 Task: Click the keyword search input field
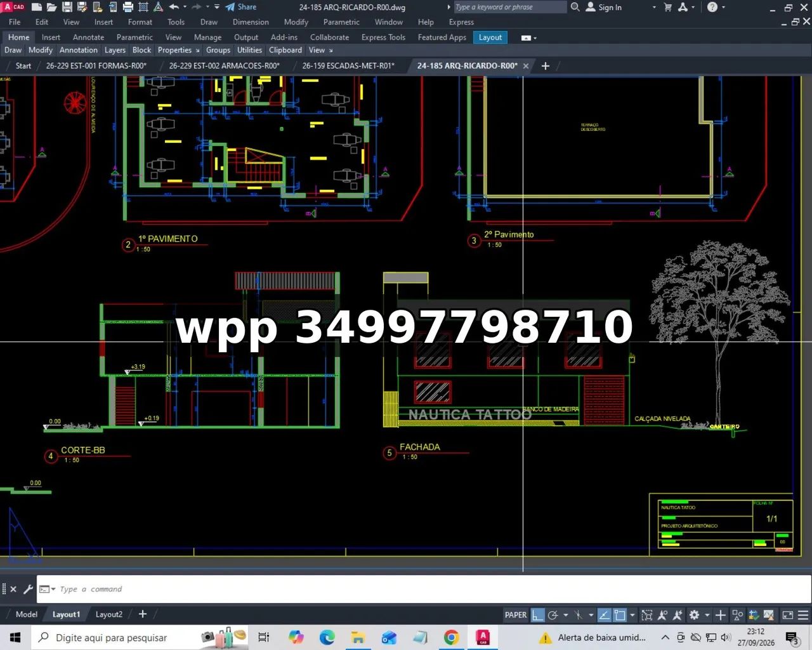point(510,7)
